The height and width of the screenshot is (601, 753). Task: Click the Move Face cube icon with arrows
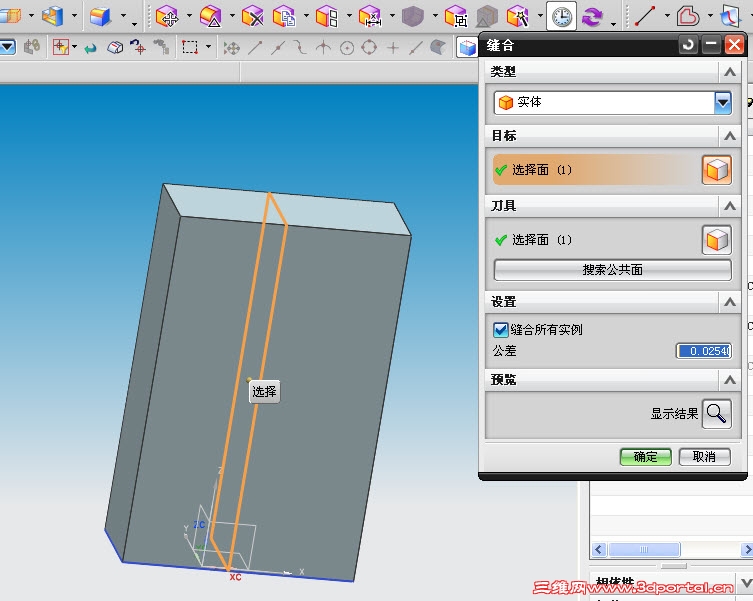[x=167, y=16]
